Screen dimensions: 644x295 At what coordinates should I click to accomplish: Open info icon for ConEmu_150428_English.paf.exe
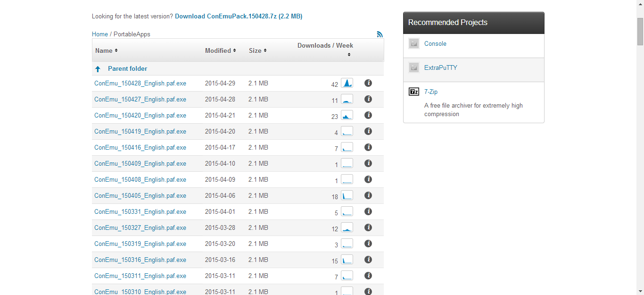(x=368, y=83)
